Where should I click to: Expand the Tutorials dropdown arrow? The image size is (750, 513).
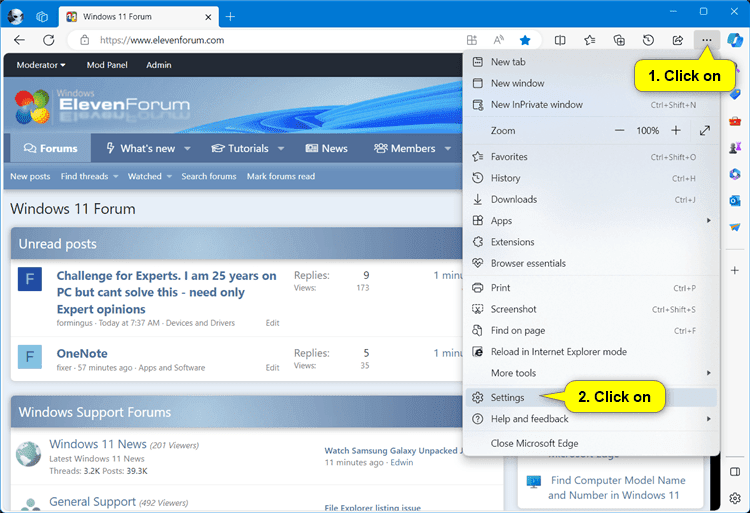pyautogui.click(x=281, y=149)
